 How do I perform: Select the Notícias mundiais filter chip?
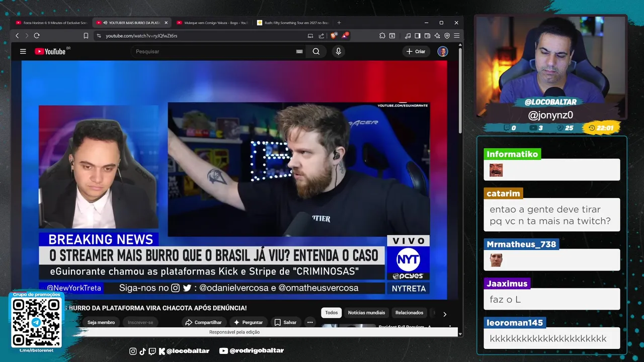point(366,313)
